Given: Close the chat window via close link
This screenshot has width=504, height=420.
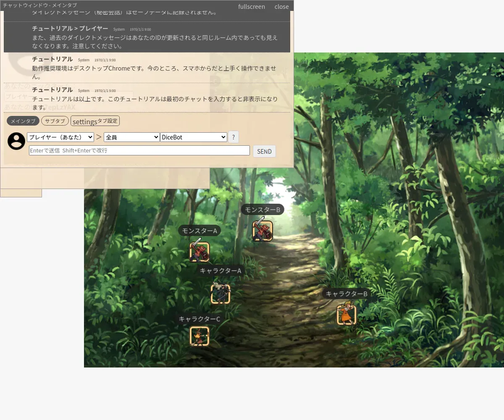Looking at the screenshot, I should tap(282, 6).
